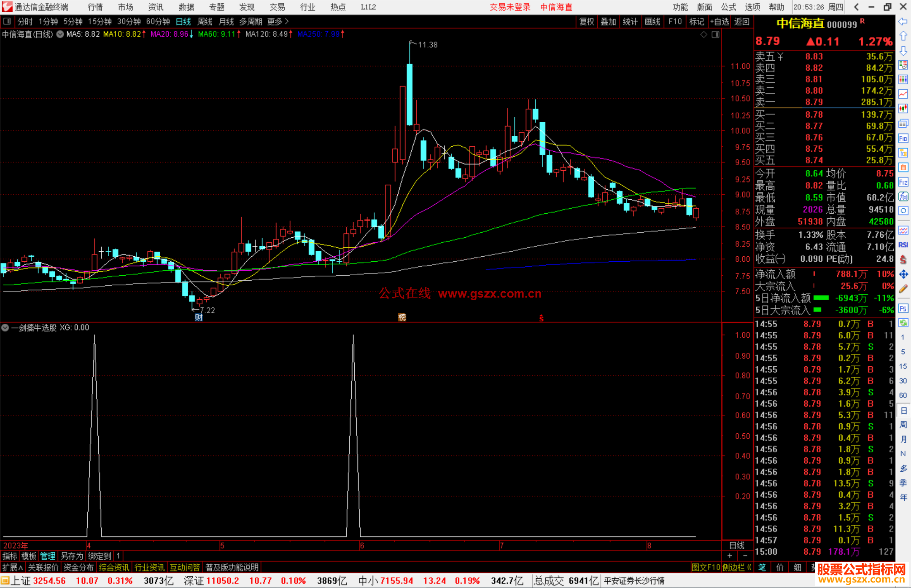Open the 行情 menu
The image size is (911, 588).
point(95,7)
